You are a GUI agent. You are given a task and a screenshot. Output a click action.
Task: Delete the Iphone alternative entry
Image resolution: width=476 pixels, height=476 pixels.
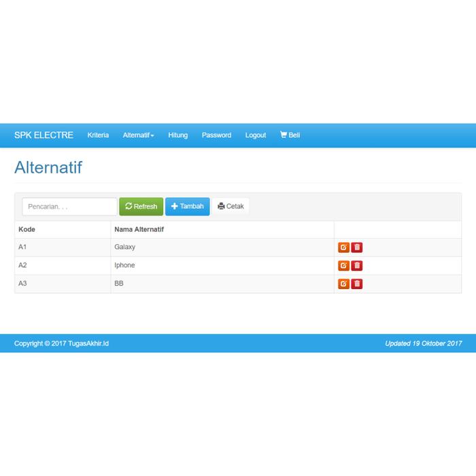pyautogui.click(x=357, y=265)
